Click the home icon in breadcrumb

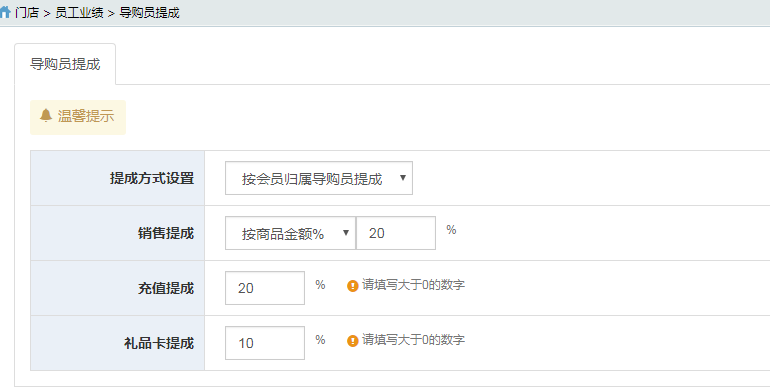5,12
